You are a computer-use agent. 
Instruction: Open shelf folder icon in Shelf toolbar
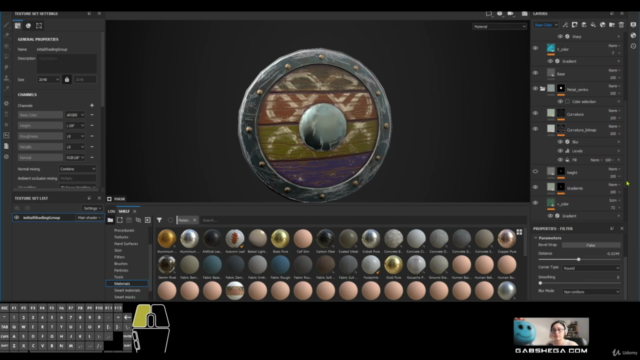pos(110,220)
